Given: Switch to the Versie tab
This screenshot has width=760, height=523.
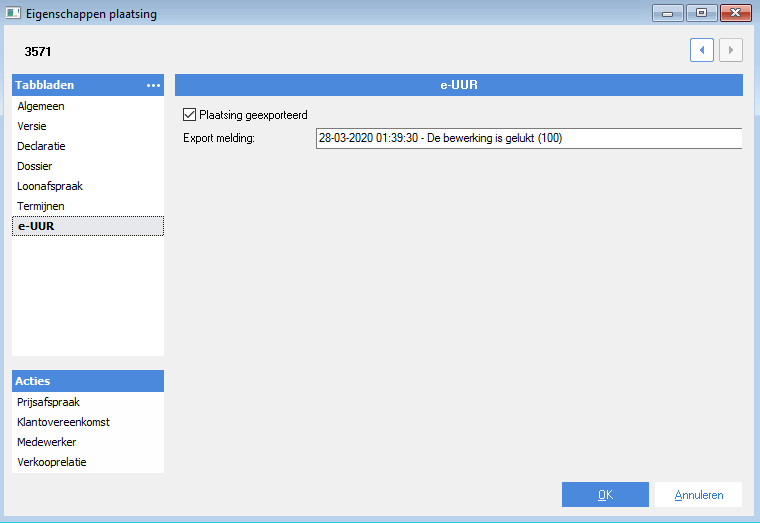Looking at the screenshot, I should pyautogui.click(x=88, y=126).
